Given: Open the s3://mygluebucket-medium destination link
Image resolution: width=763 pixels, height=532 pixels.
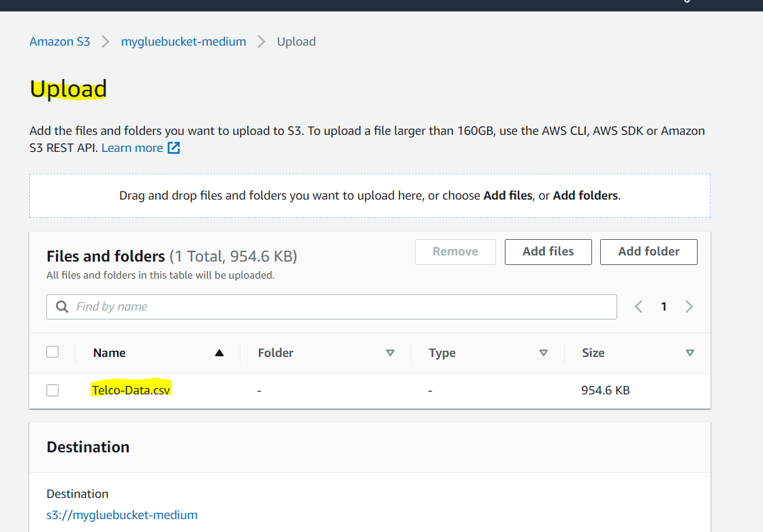Looking at the screenshot, I should pos(122,514).
